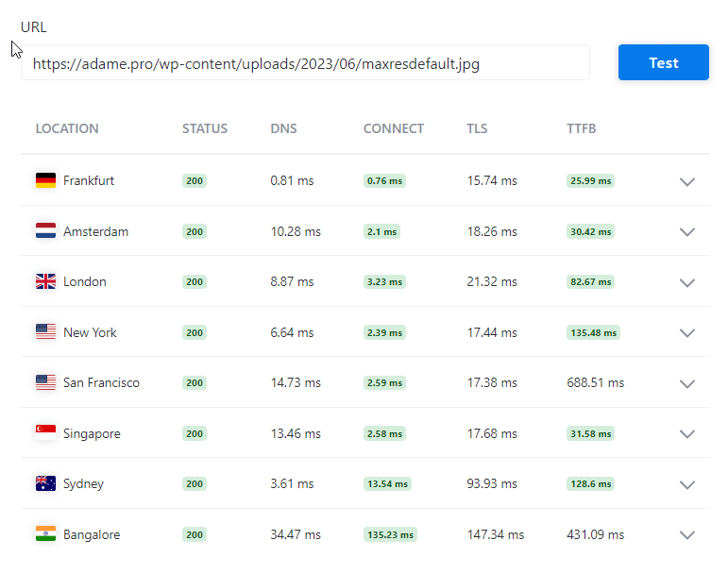Click the New York location name
The height and width of the screenshot is (574, 728).
[90, 332]
